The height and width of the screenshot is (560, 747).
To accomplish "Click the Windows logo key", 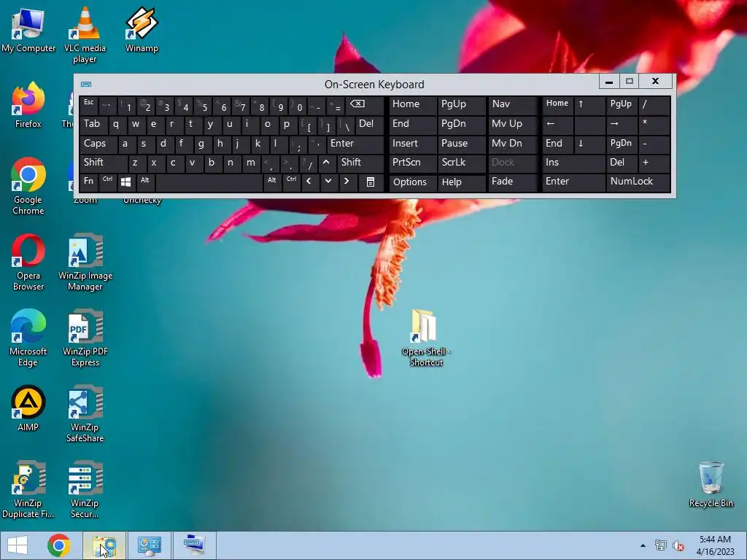I will click(126, 182).
